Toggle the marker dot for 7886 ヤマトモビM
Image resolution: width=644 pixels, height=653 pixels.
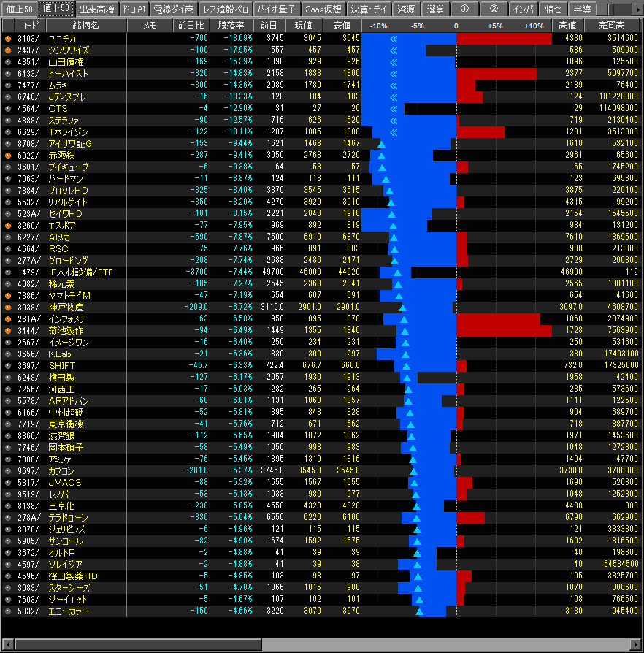[8, 296]
